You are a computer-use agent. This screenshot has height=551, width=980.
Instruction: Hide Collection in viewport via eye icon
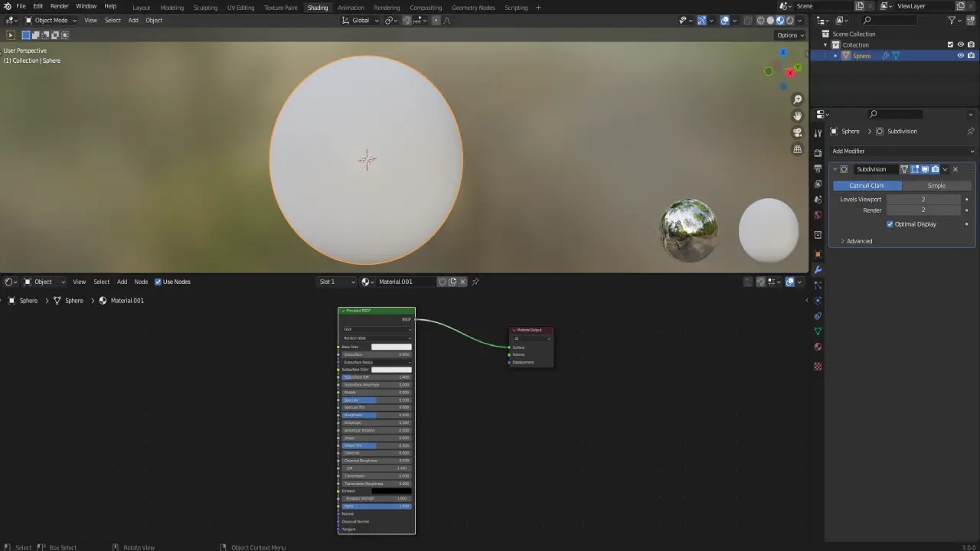point(961,45)
